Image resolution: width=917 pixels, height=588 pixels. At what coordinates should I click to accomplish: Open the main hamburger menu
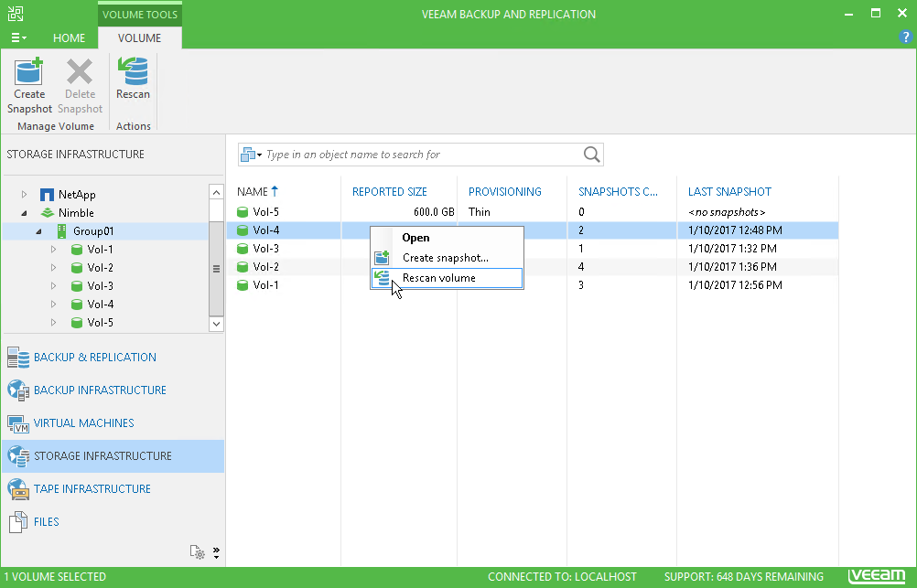(18, 38)
